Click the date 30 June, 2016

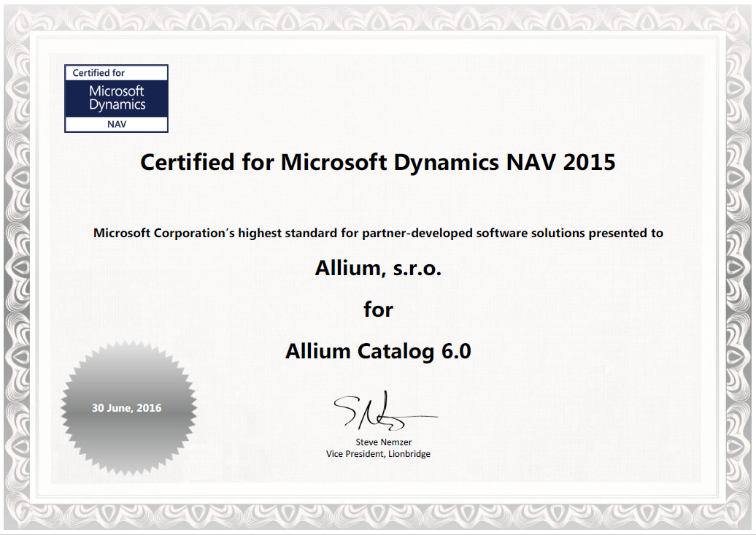(126, 408)
